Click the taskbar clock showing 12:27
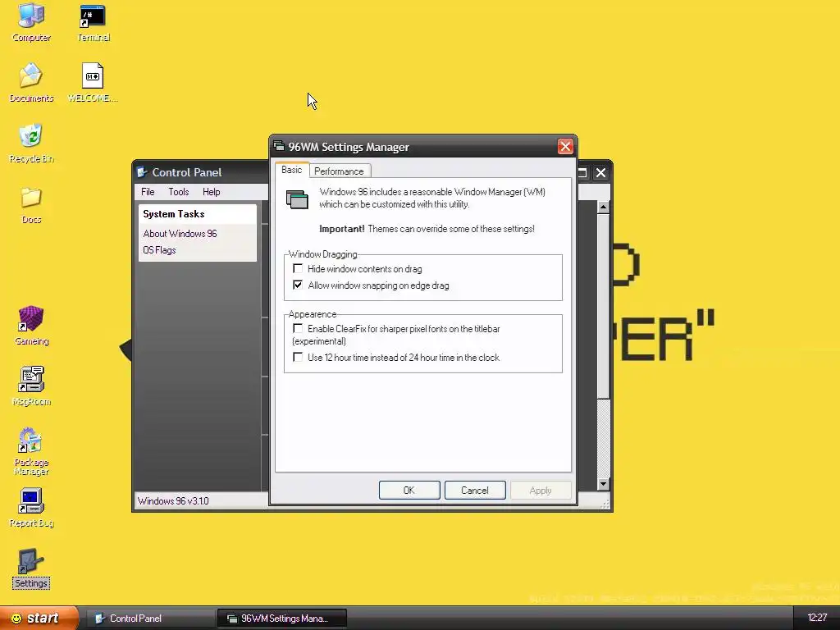This screenshot has height=630, width=840. (x=817, y=618)
